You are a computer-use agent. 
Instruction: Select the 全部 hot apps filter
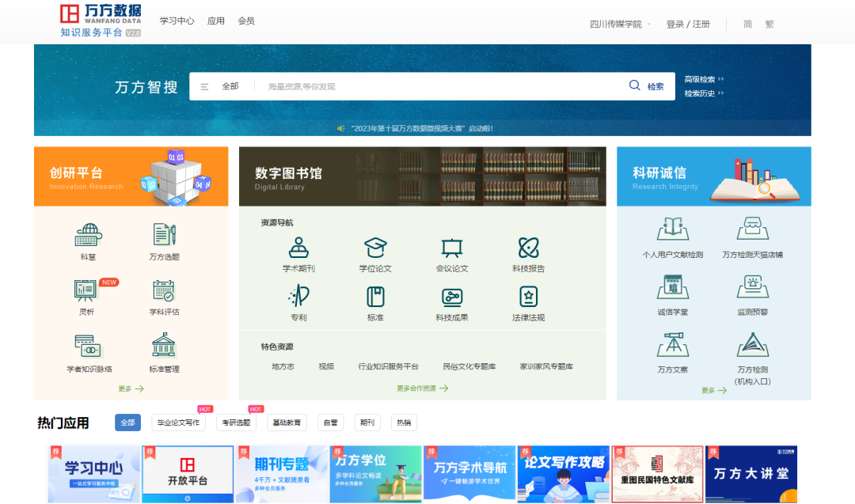[127, 423]
